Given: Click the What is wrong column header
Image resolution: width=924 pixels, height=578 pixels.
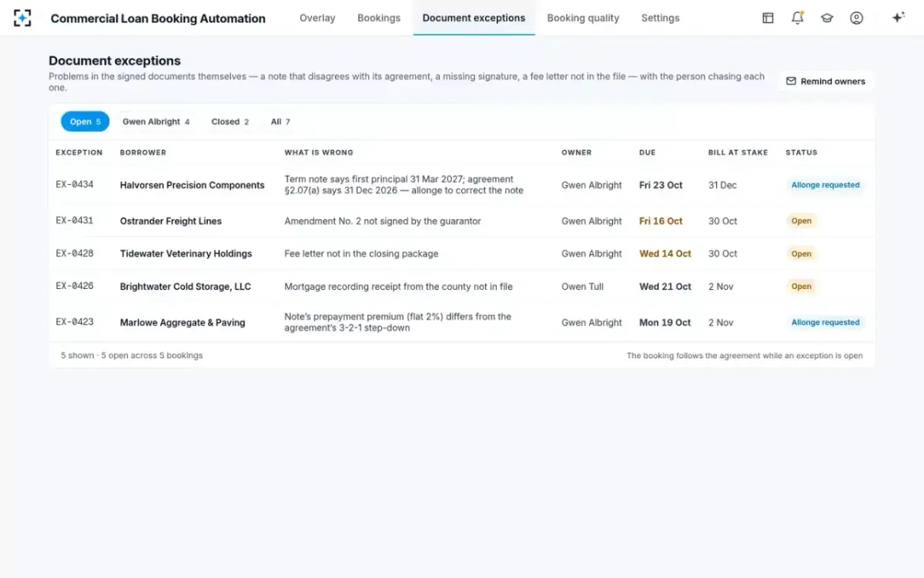Looking at the screenshot, I should [x=319, y=153].
